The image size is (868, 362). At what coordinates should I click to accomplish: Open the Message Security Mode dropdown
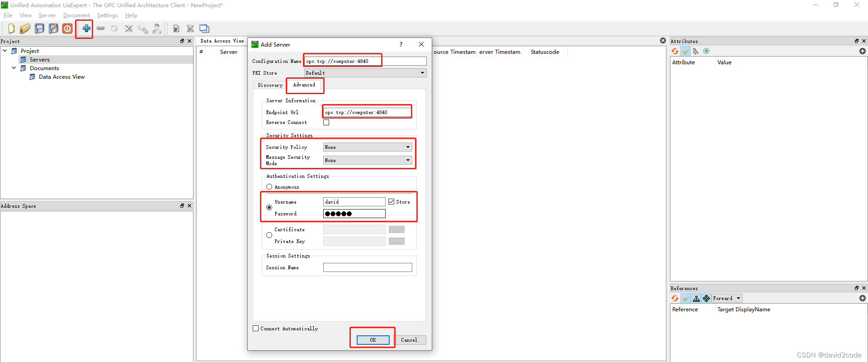(368, 160)
